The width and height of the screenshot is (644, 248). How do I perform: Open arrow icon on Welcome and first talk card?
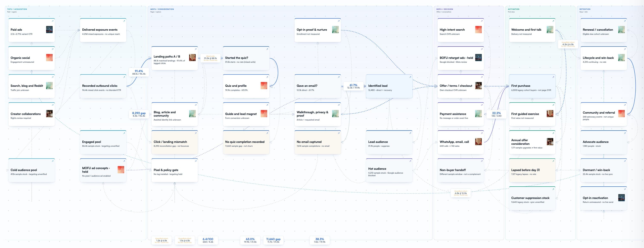click(x=553, y=21)
